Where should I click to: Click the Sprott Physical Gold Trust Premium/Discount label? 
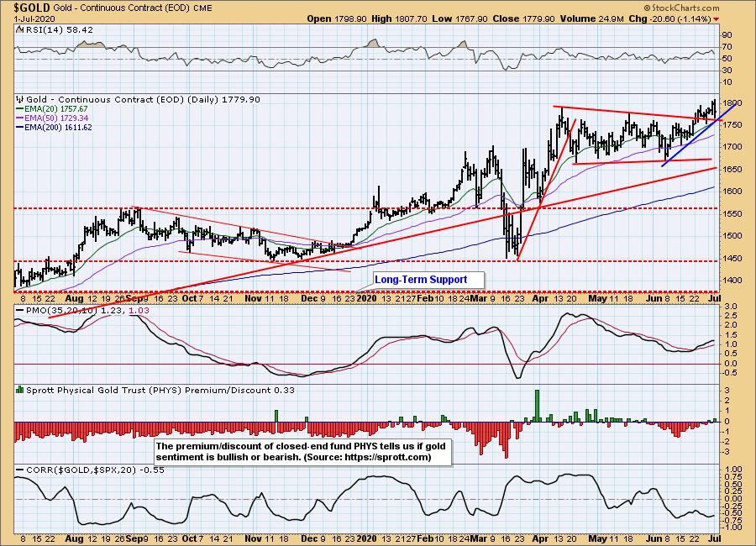(x=160, y=390)
